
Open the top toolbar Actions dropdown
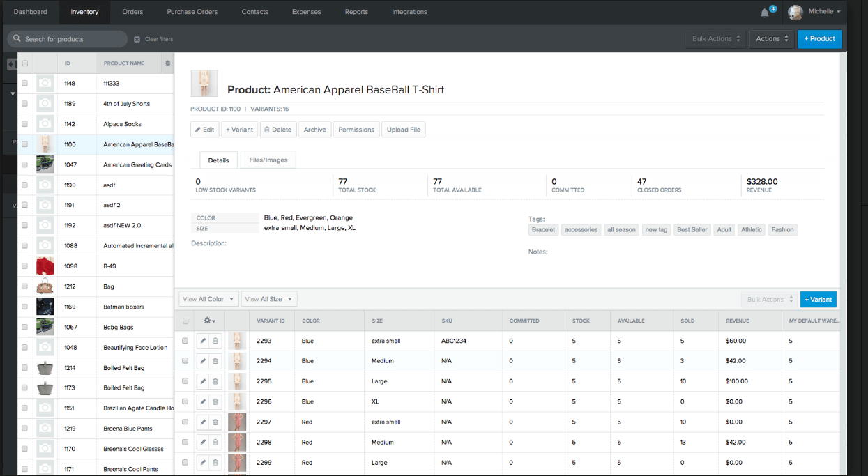click(x=772, y=39)
